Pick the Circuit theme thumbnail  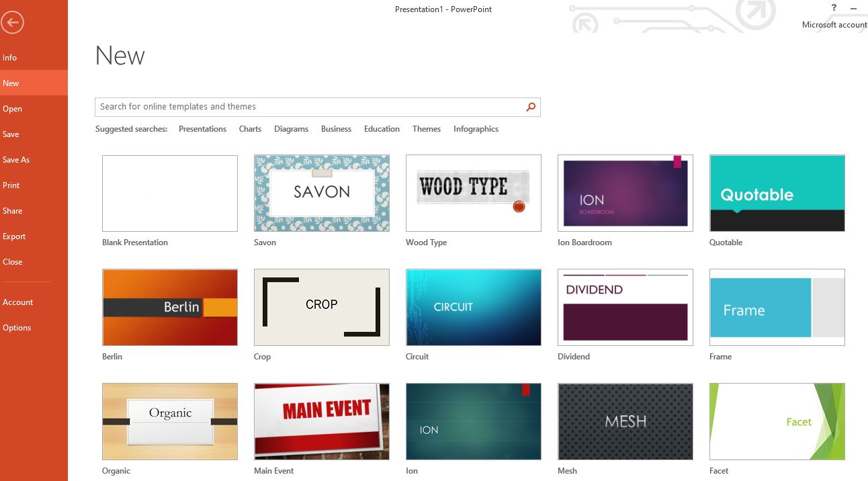point(474,308)
